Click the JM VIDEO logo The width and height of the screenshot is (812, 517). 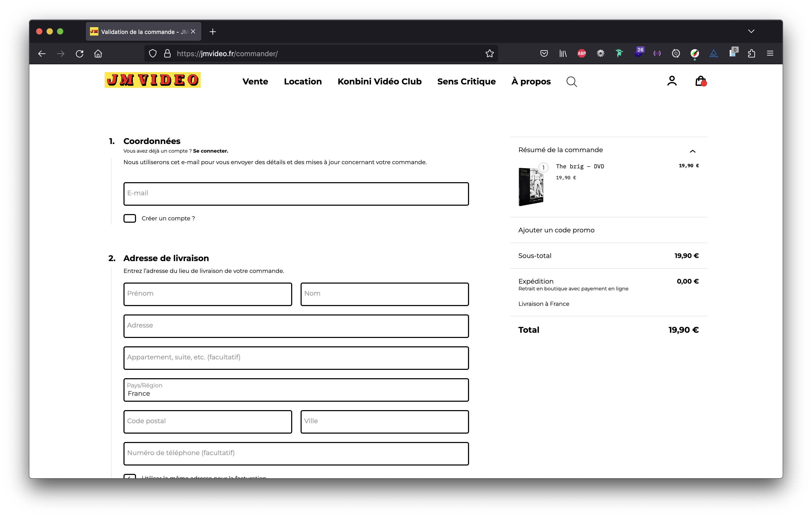click(153, 80)
